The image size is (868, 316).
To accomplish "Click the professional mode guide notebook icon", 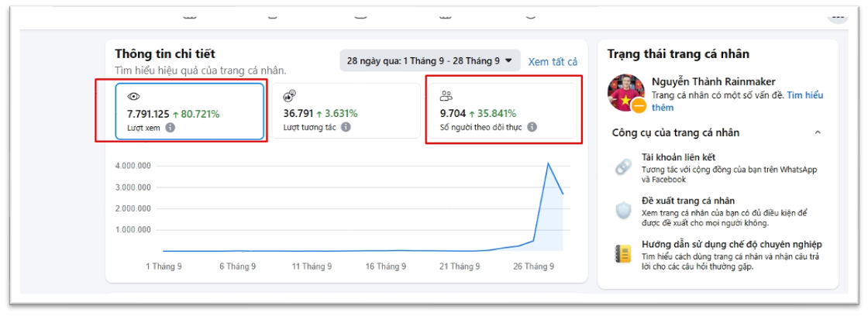I will (x=623, y=254).
